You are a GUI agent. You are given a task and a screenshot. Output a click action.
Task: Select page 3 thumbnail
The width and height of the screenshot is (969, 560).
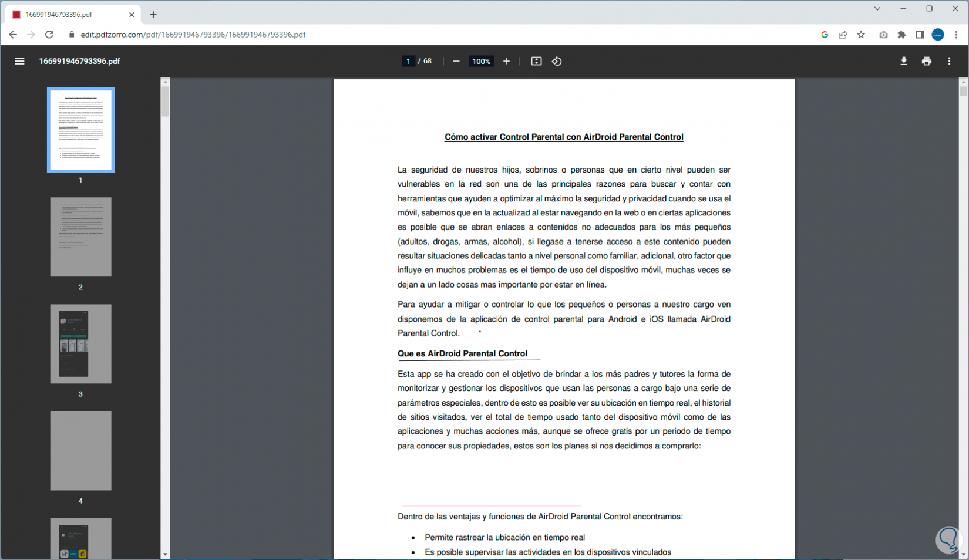coord(80,344)
